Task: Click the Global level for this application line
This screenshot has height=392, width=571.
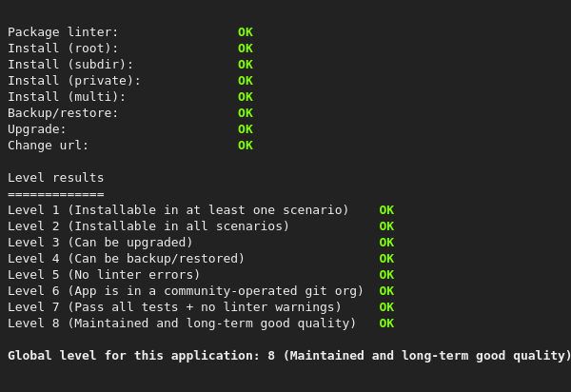Action: pos(289,356)
